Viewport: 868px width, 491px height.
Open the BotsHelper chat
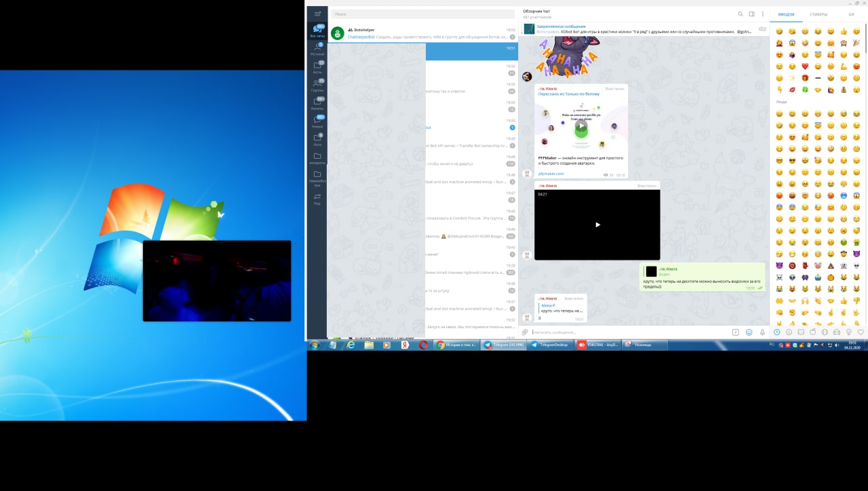coord(423,33)
